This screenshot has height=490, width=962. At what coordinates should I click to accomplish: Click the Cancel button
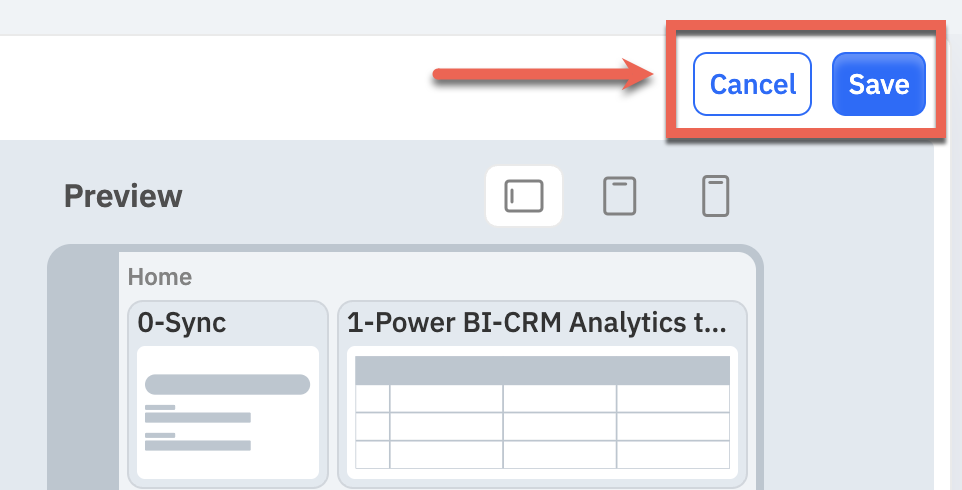coord(752,84)
